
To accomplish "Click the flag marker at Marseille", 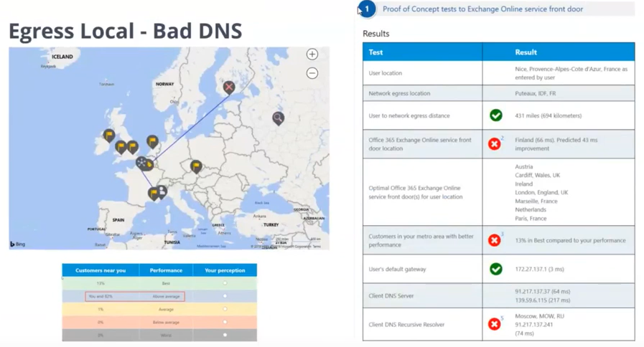I will point(153,193).
